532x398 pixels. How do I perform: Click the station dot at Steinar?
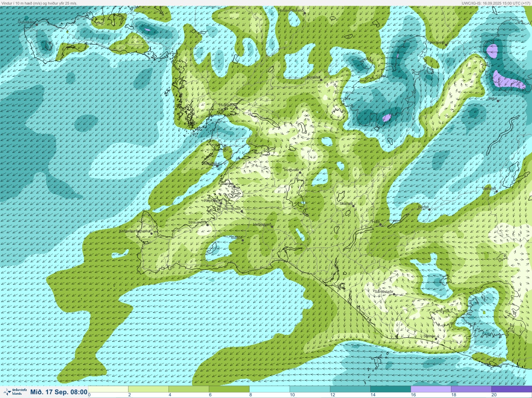coord(436,339)
